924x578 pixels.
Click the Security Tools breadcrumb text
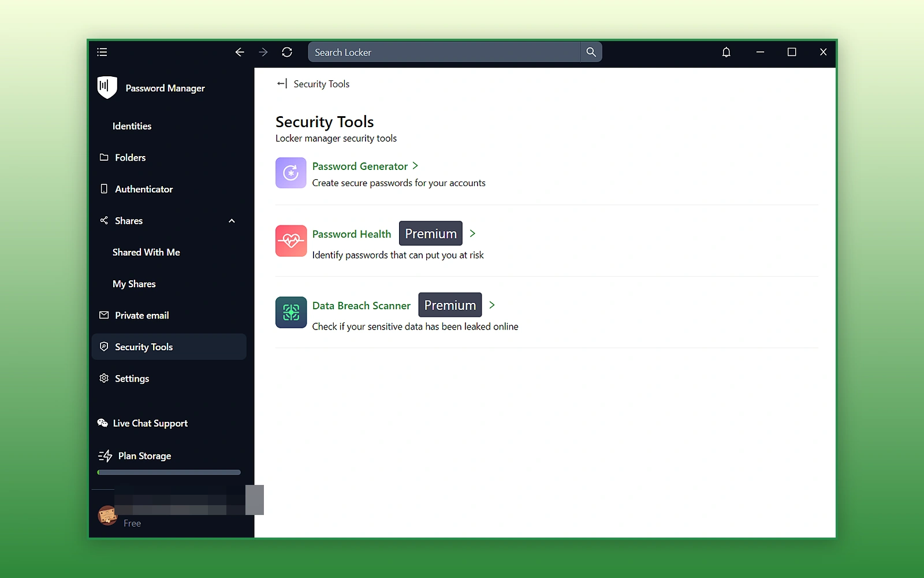322,84
